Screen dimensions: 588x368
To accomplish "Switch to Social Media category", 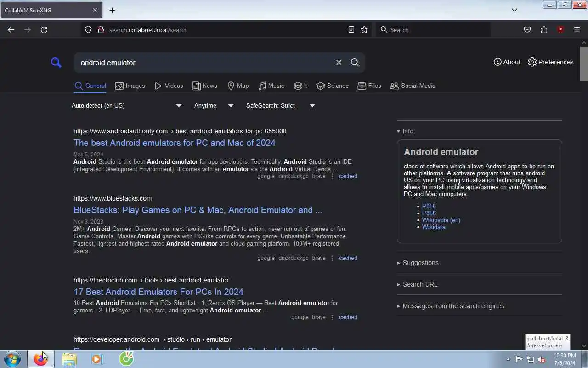I will [413, 86].
